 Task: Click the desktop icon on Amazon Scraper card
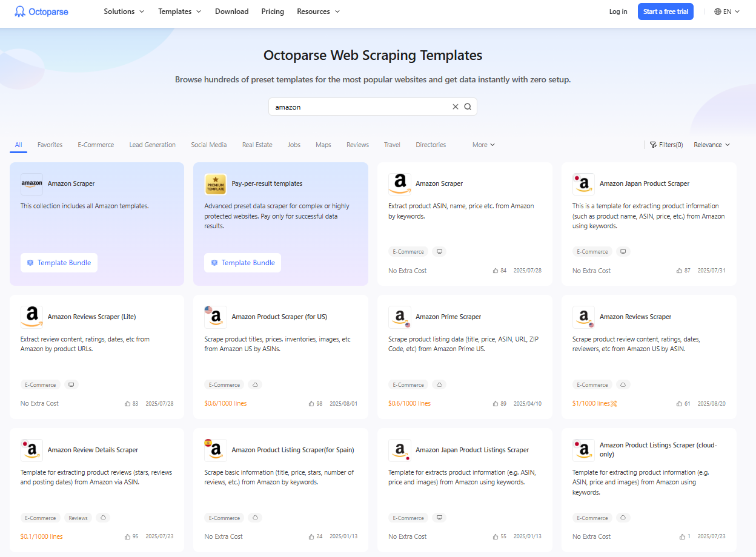(439, 251)
